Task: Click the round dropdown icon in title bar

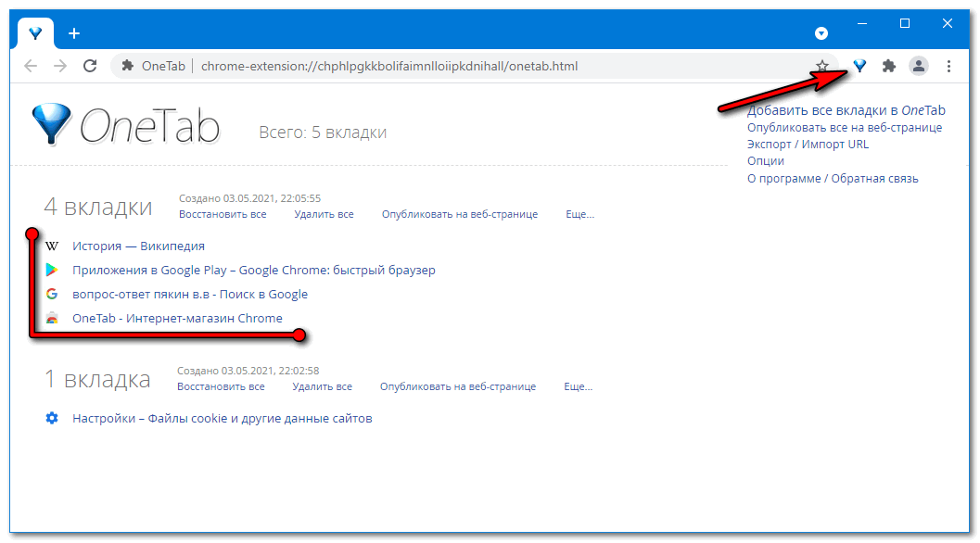Action: click(x=821, y=33)
